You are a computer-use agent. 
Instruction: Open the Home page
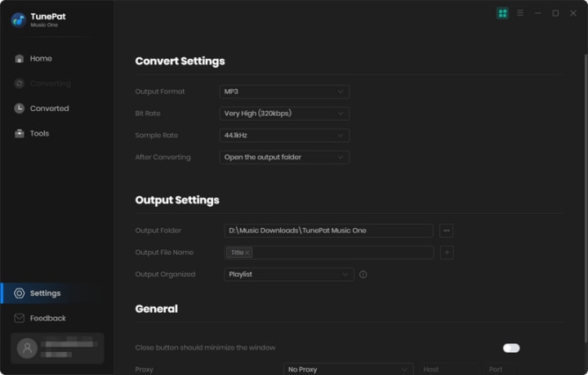click(x=41, y=59)
